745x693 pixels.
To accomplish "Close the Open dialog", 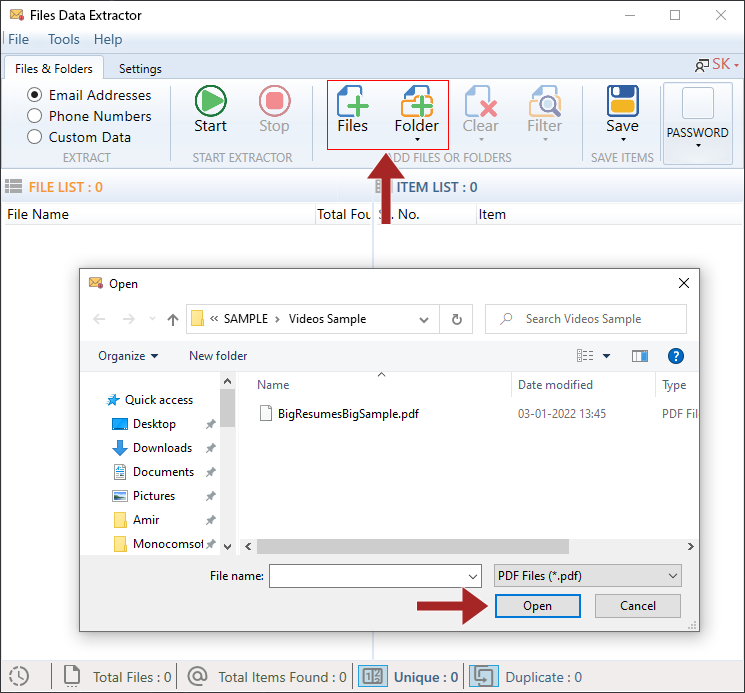I will pyautogui.click(x=684, y=283).
